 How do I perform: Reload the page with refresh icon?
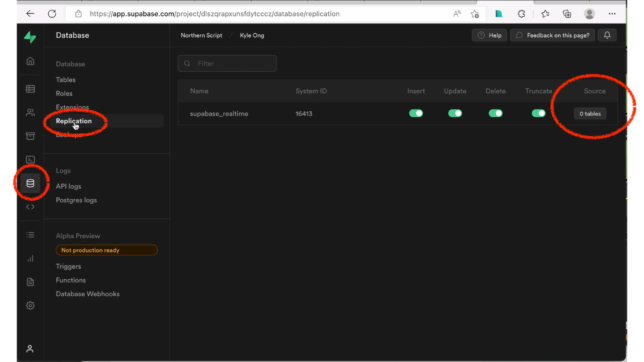(52, 14)
